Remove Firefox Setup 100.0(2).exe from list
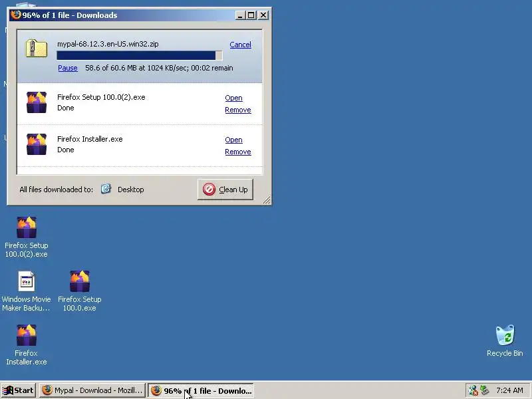 (238, 110)
